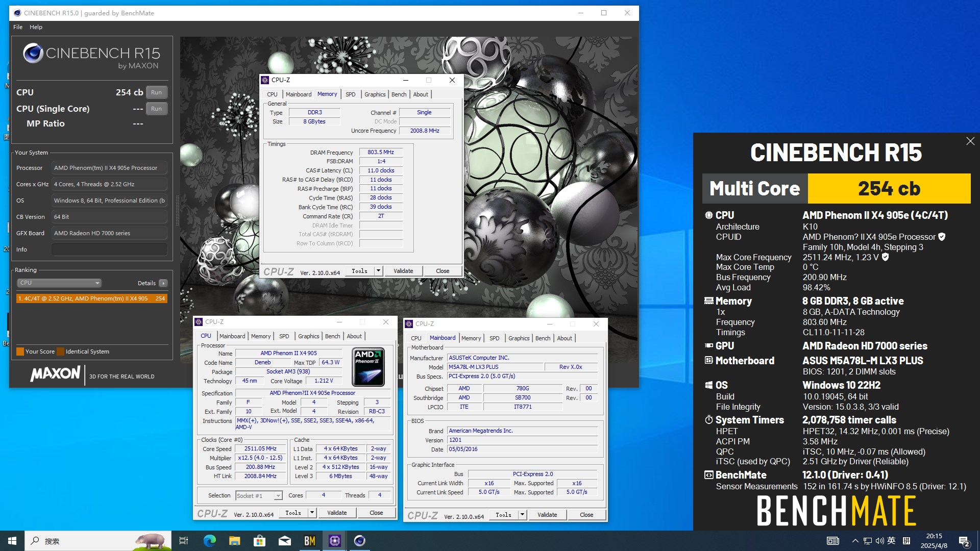Click the CPU-Z Memory window title icon
The height and width of the screenshot is (551, 980).
click(265, 80)
